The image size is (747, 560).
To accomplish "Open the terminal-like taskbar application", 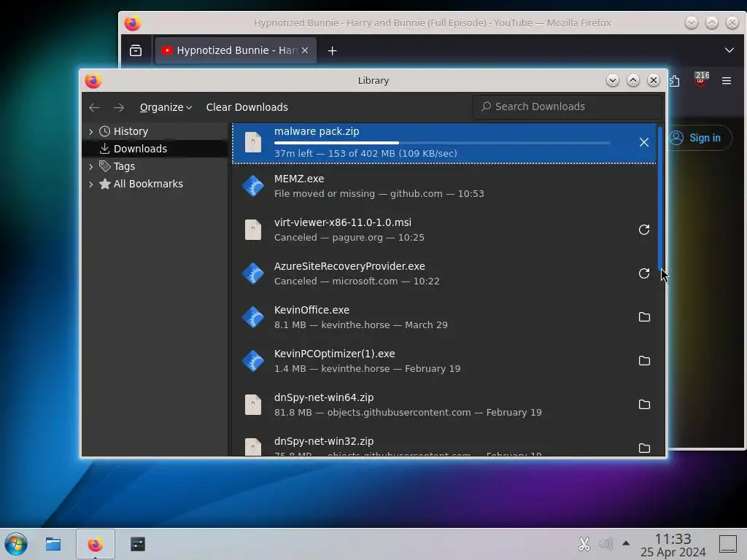I will (x=138, y=544).
